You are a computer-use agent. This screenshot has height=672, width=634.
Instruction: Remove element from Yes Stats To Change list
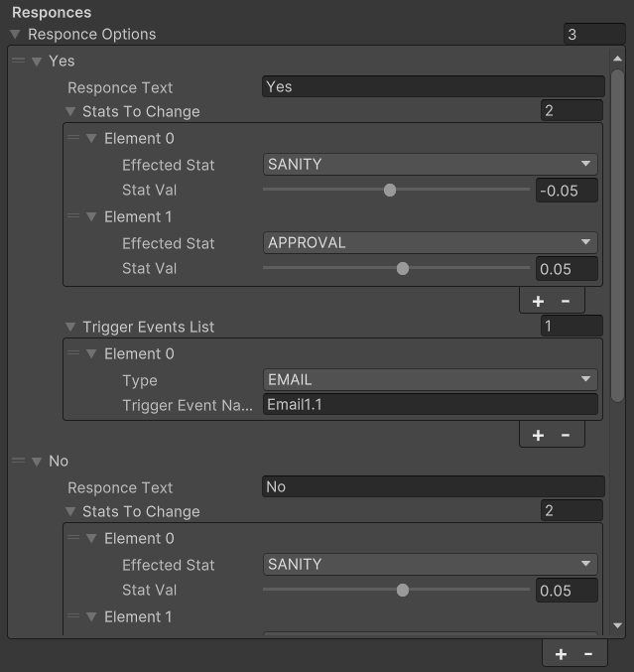566,302
